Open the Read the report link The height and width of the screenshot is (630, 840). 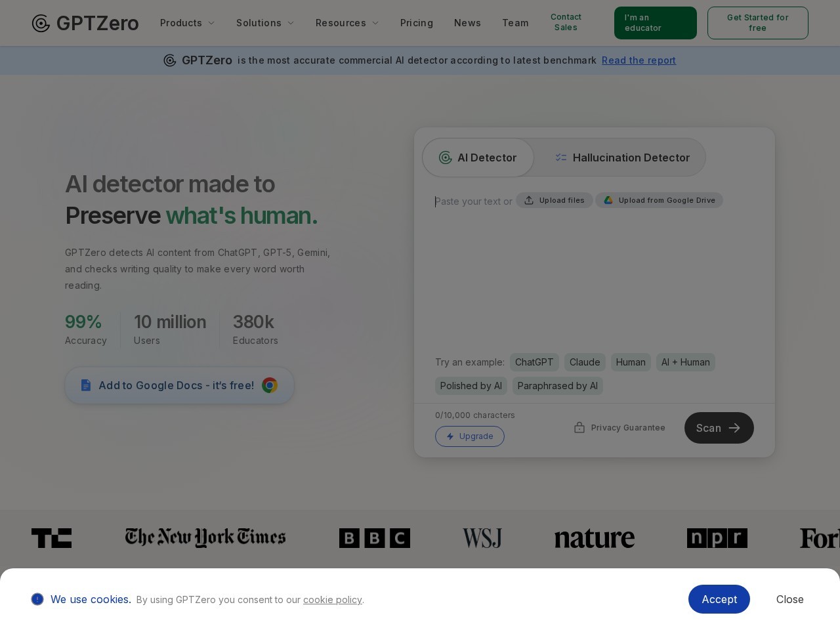(x=639, y=60)
